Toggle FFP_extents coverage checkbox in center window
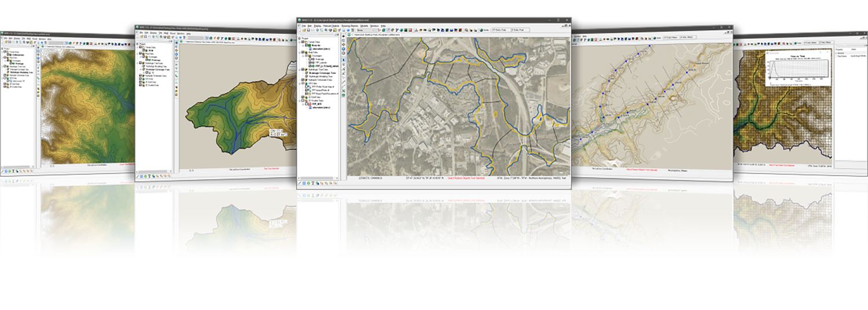Viewport: 868px width, 310px height. pyautogui.click(x=310, y=62)
